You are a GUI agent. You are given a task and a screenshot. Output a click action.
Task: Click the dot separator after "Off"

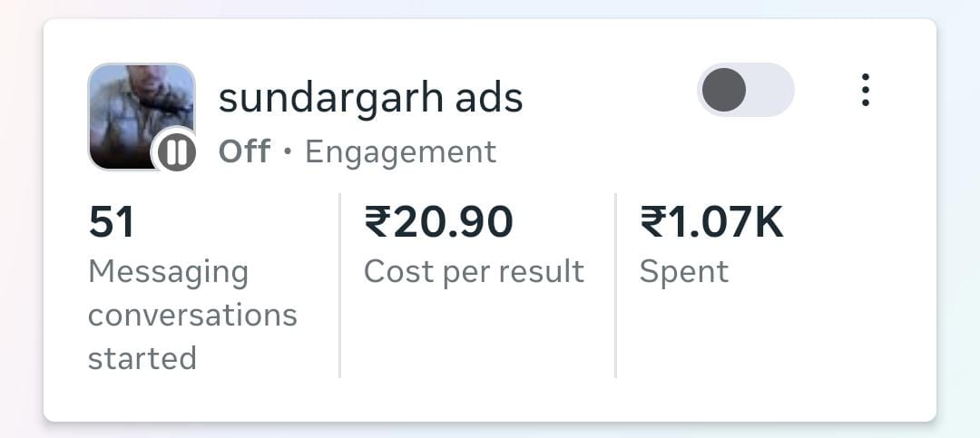click(288, 152)
